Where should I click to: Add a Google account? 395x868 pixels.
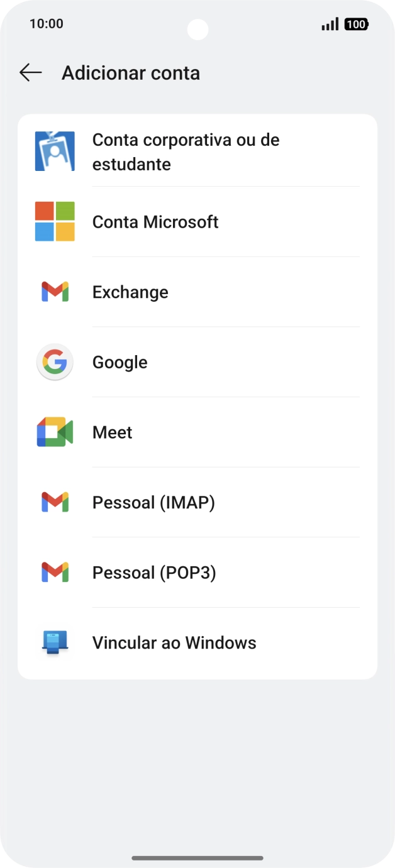point(120,361)
